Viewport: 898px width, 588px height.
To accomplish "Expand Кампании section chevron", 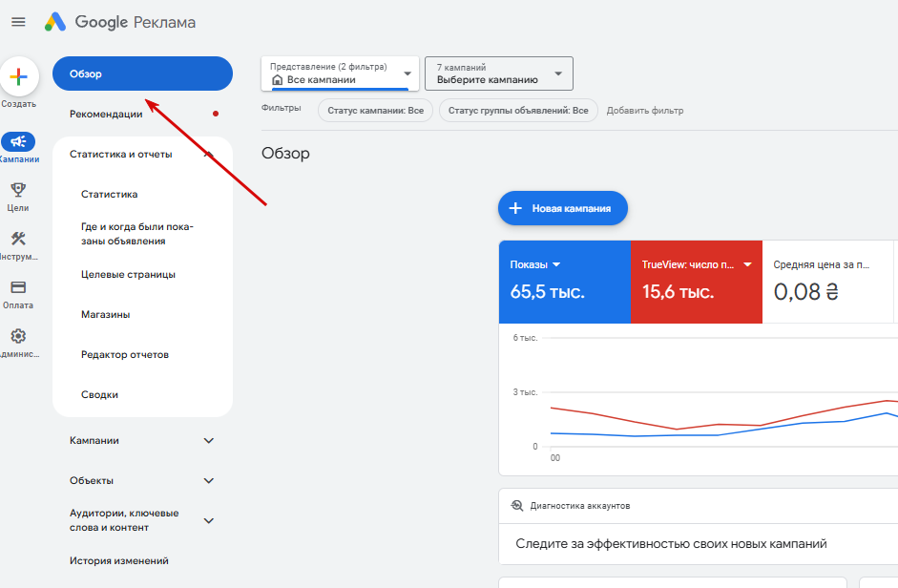I will (208, 440).
